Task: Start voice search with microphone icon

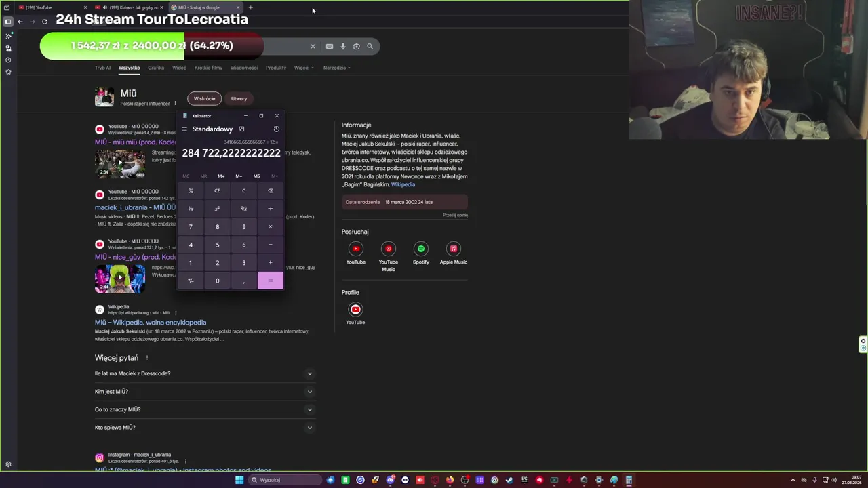Action: click(x=343, y=46)
